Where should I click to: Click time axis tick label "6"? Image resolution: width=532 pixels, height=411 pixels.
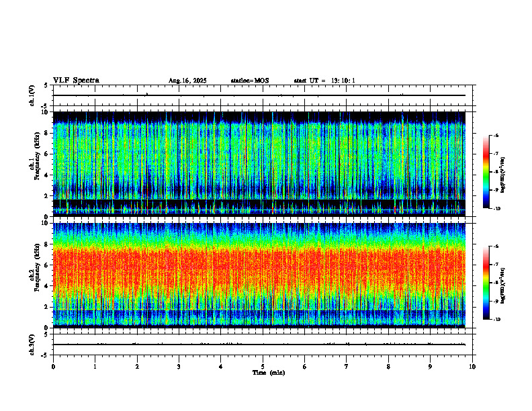coord(305,367)
